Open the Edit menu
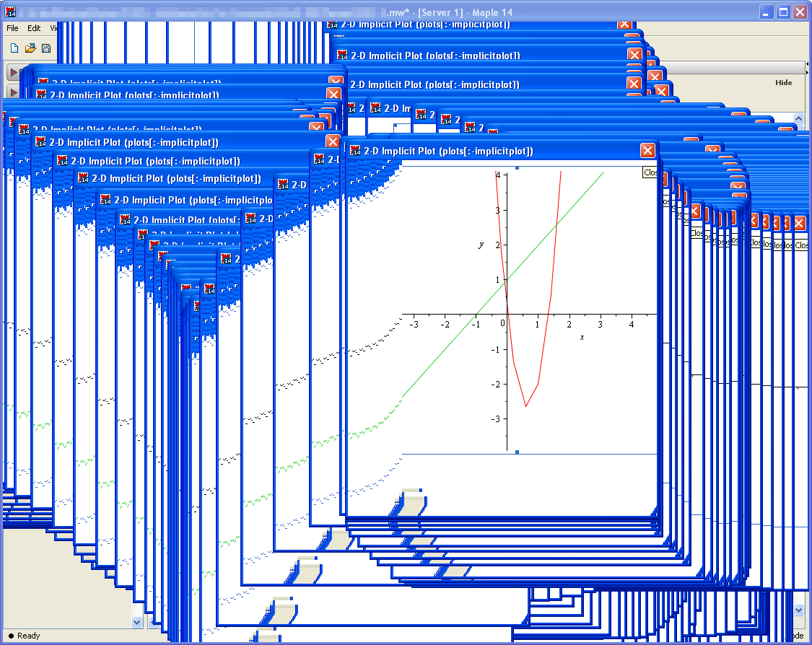 34,28
